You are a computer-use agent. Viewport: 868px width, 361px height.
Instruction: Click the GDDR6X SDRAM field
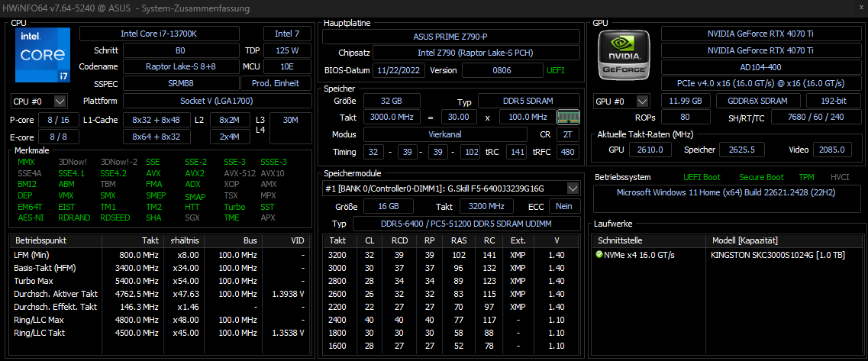pyautogui.click(x=758, y=102)
